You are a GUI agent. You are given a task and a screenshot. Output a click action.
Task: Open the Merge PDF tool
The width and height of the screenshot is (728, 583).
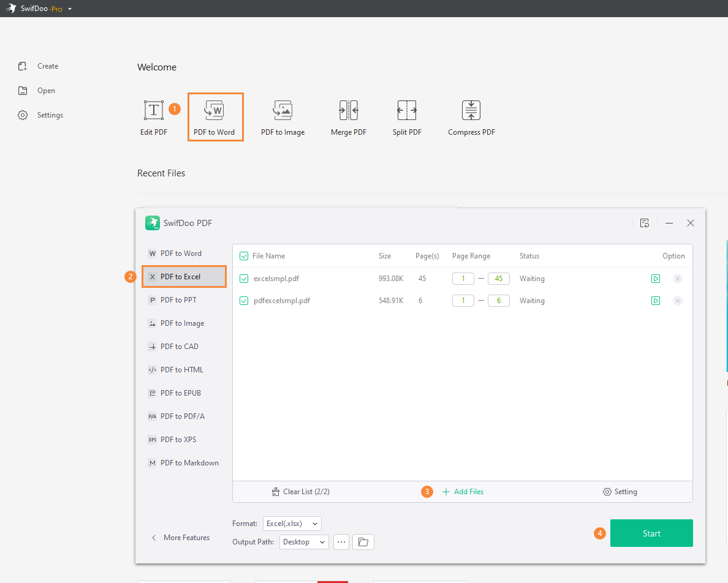coord(349,118)
